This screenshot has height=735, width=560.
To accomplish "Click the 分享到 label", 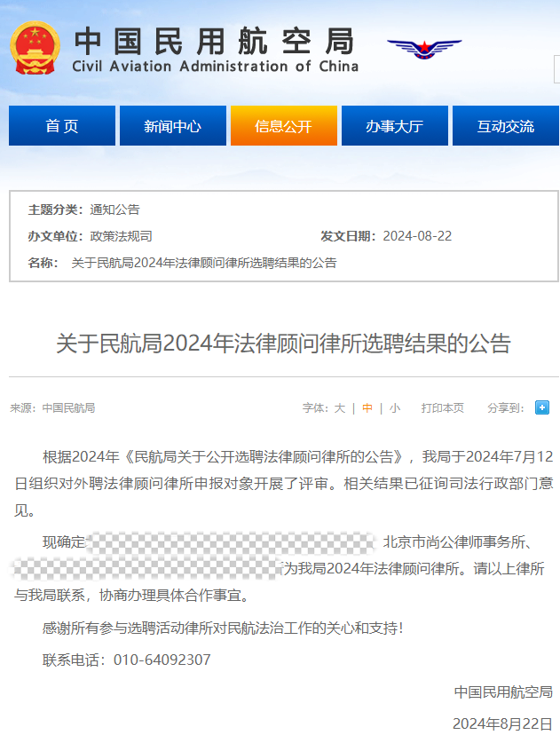I will (506, 408).
